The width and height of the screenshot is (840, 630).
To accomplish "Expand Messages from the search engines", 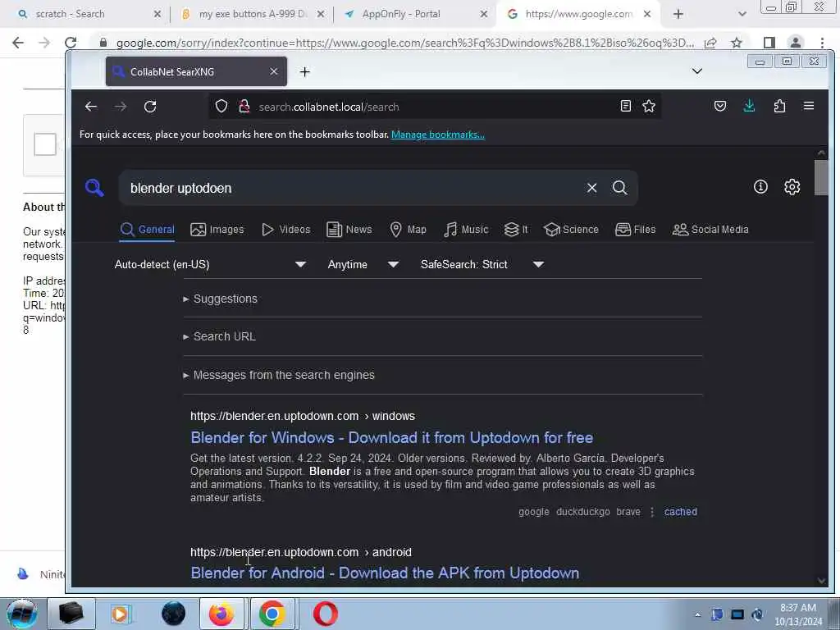I will click(279, 375).
